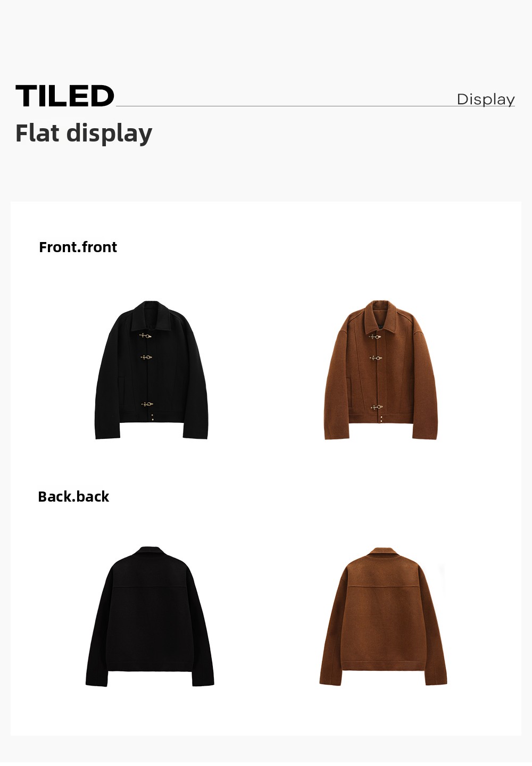The height and width of the screenshot is (766, 532).
Task: Click middle metal clasp on brown jacket
Action: click(376, 358)
